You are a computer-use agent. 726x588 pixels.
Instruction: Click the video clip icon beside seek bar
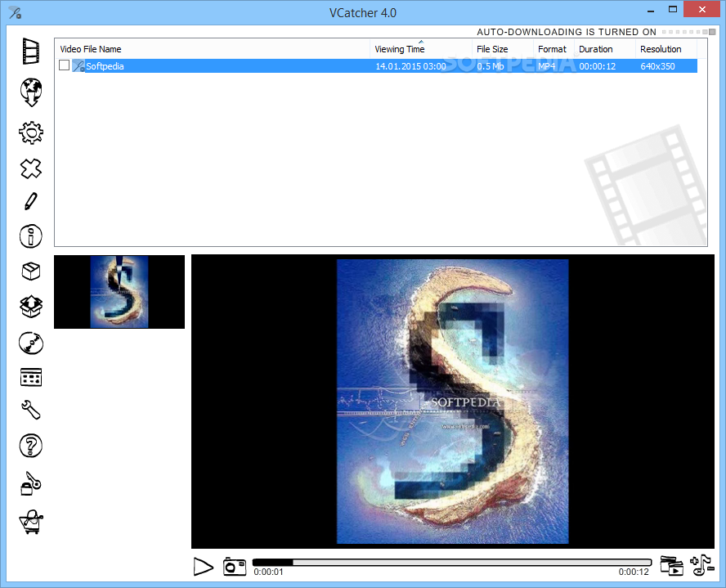coord(671,565)
